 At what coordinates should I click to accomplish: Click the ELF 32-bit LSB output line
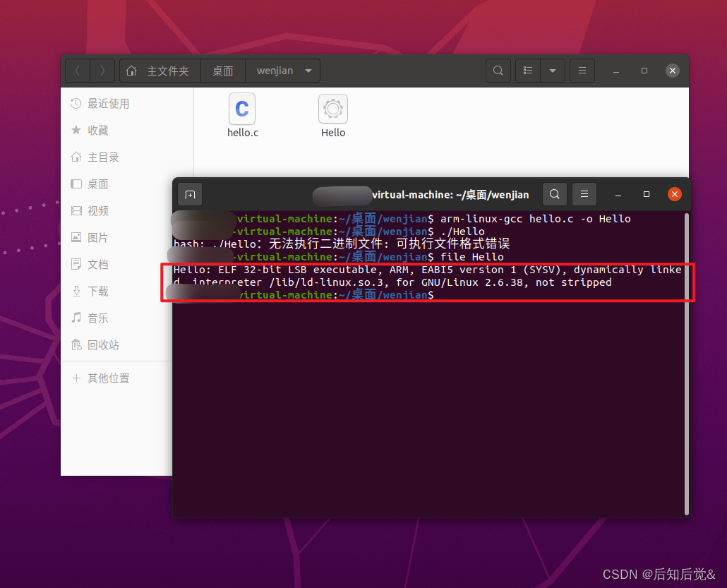click(427, 270)
